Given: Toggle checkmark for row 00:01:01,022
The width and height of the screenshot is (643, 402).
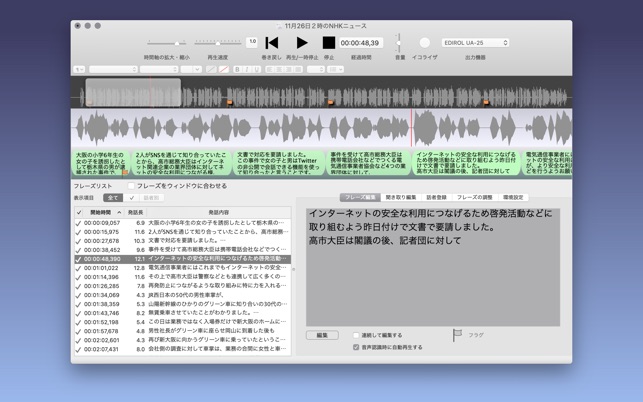Looking at the screenshot, I should click(78, 268).
